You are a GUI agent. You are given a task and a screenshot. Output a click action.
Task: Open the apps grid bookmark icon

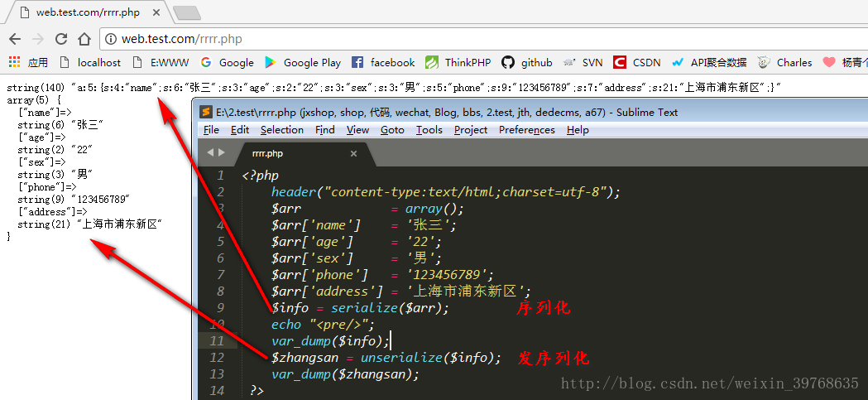(14, 62)
